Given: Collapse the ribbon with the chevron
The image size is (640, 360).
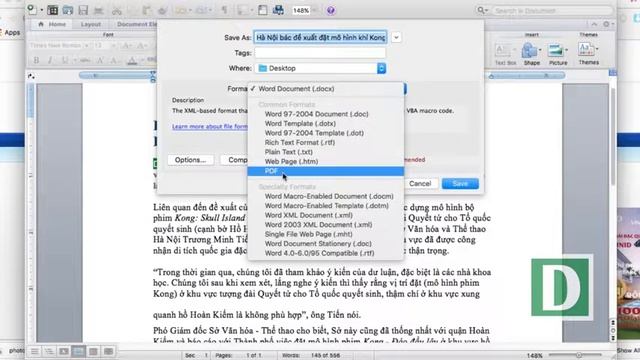Looking at the screenshot, I should pos(594,24).
